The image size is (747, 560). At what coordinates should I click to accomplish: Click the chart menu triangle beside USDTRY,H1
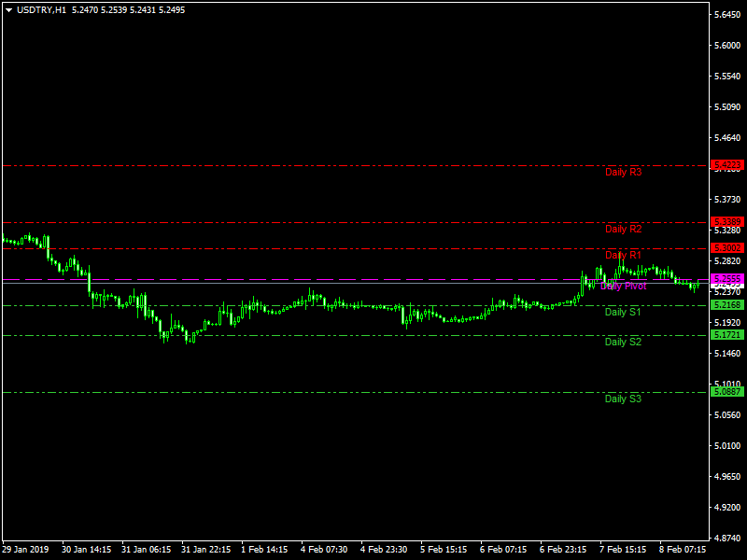pos(8,9)
